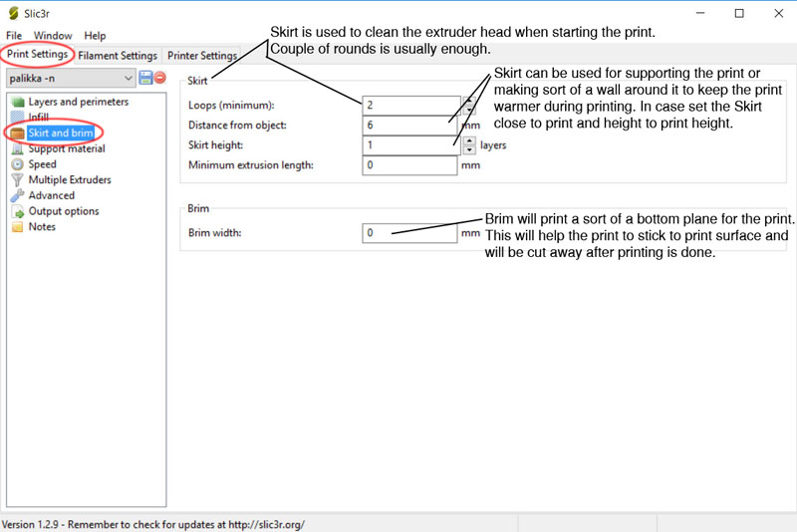Click the save preset floppy disk icon
The height and width of the screenshot is (532, 797).
coord(145,78)
